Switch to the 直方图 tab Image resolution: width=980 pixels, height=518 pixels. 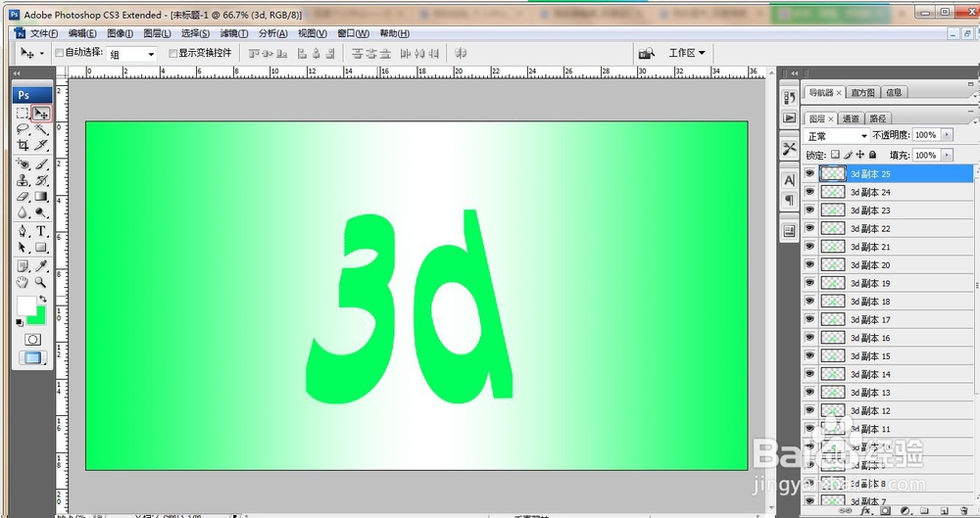click(863, 92)
